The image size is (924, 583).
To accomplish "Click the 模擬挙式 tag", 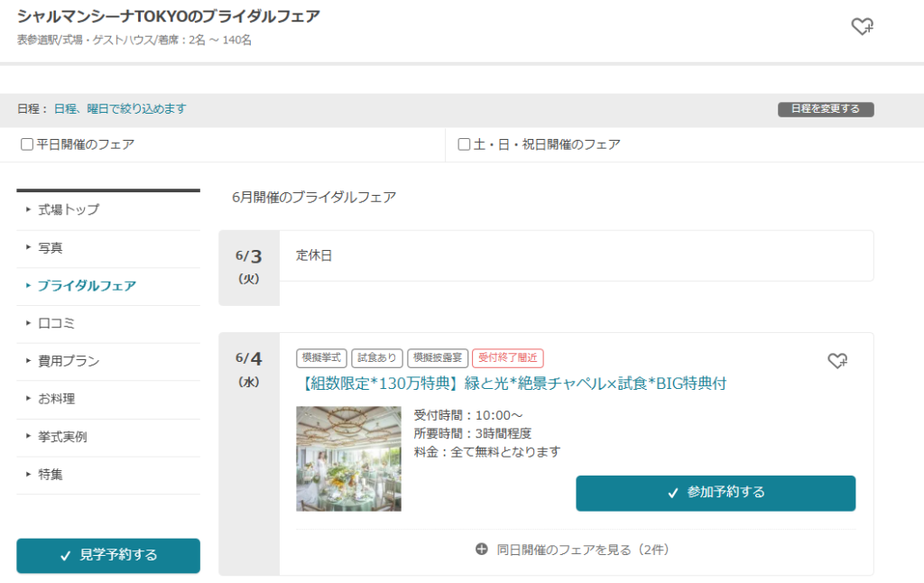I will (321, 357).
